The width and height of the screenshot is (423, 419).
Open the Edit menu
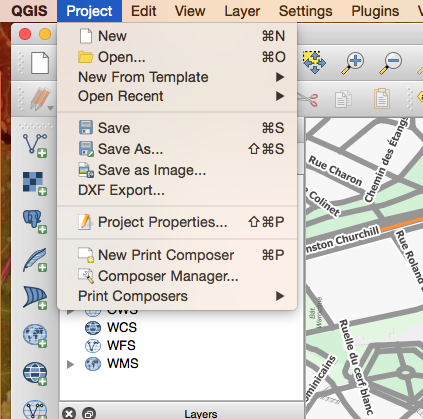coord(143,11)
